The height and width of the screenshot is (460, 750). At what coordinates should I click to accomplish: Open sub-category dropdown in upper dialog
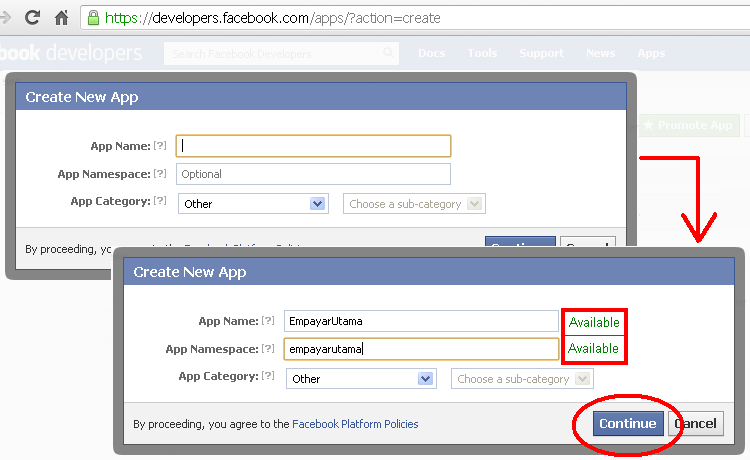tap(414, 204)
